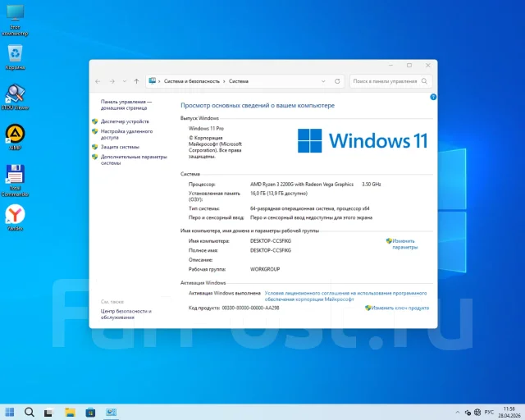Go up one level in Control Panel

coord(137,81)
